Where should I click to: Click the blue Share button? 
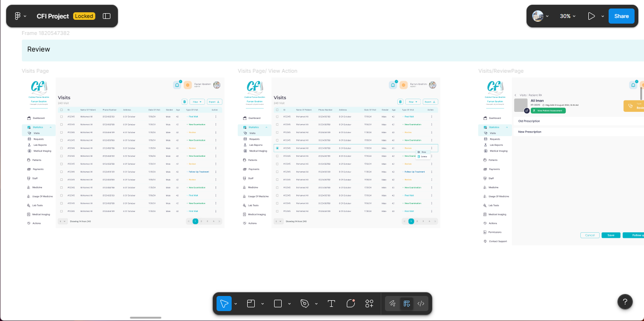pyautogui.click(x=621, y=16)
